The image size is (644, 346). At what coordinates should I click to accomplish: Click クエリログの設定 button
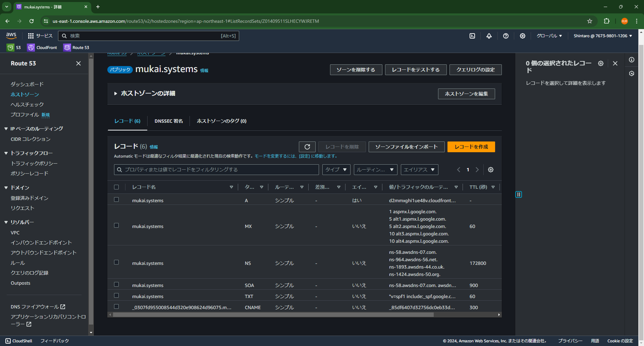point(476,70)
